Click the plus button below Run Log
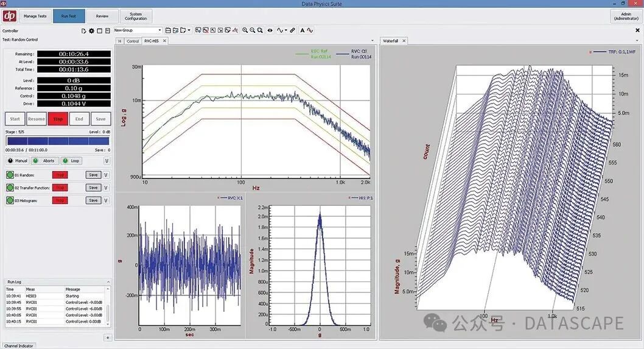This screenshot has width=644, height=349. [108, 337]
